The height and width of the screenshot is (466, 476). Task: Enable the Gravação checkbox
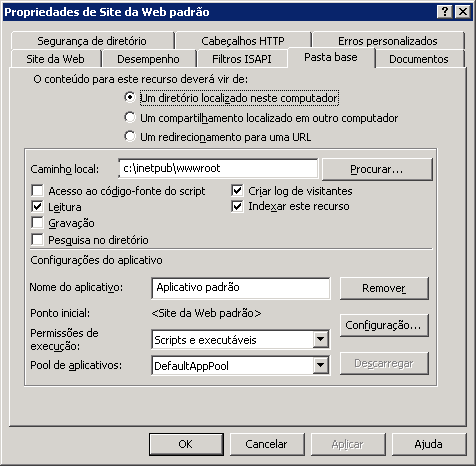37,223
